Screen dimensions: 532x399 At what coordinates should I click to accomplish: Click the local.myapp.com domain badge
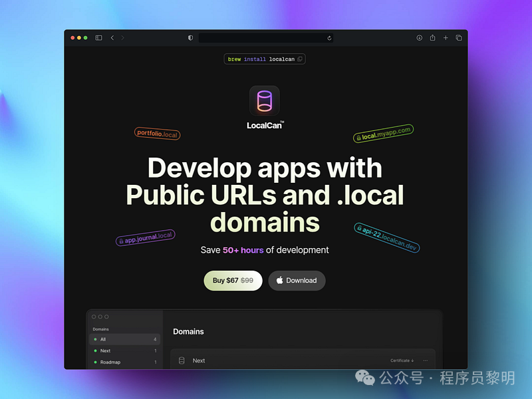(384, 134)
